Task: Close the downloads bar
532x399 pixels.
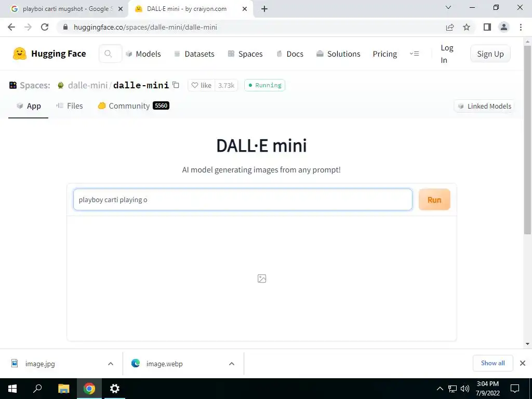Action: click(x=523, y=363)
